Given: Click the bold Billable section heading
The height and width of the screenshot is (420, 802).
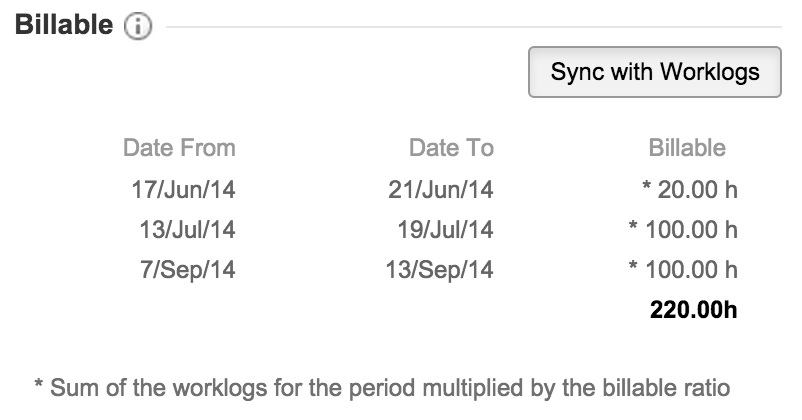Looking at the screenshot, I should 63,26.
